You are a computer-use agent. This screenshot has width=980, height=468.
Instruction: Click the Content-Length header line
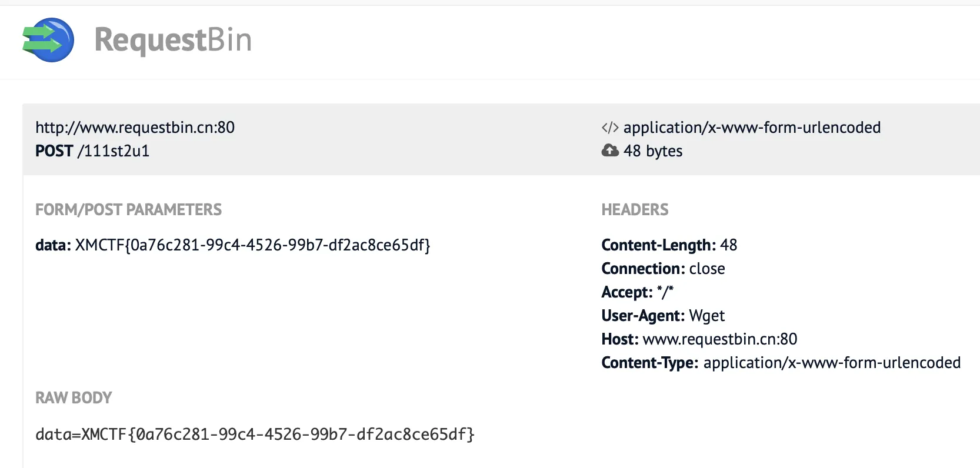[x=669, y=245]
